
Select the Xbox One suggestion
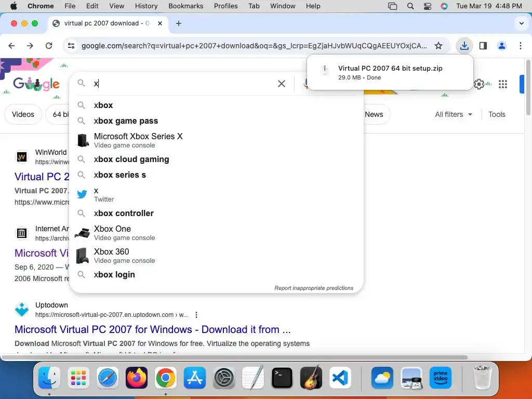(216, 233)
